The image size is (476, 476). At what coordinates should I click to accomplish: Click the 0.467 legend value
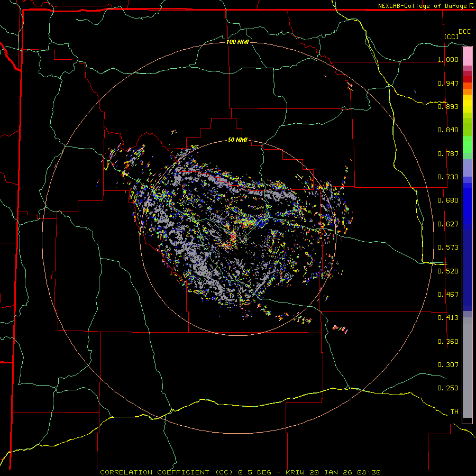(448, 295)
